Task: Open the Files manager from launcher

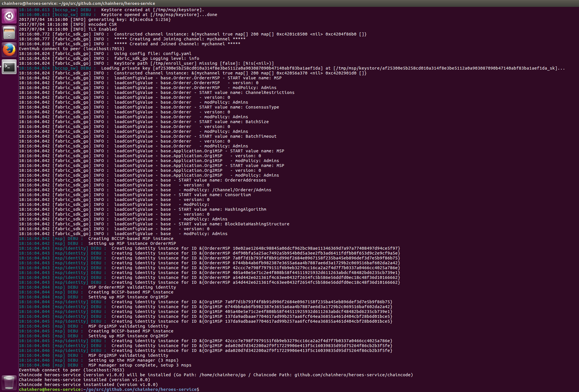Action: pos(9,33)
